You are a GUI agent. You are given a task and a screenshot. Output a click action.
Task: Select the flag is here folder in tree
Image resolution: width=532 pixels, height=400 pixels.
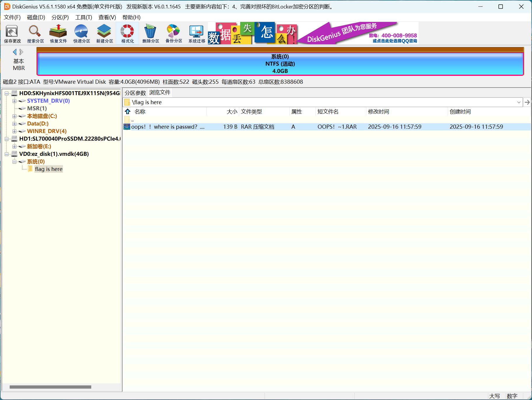pyautogui.click(x=49, y=169)
